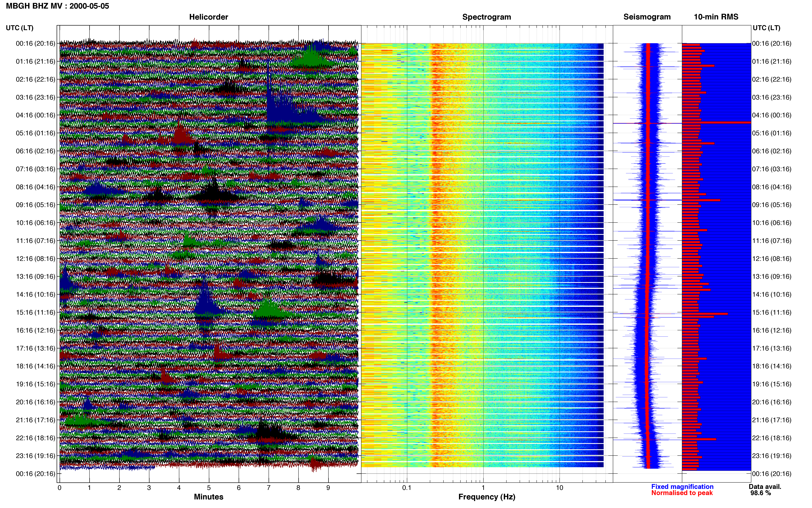The image size is (812, 508).
Task: Click the 8 tick on Minutes axis
Action: [298, 488]
